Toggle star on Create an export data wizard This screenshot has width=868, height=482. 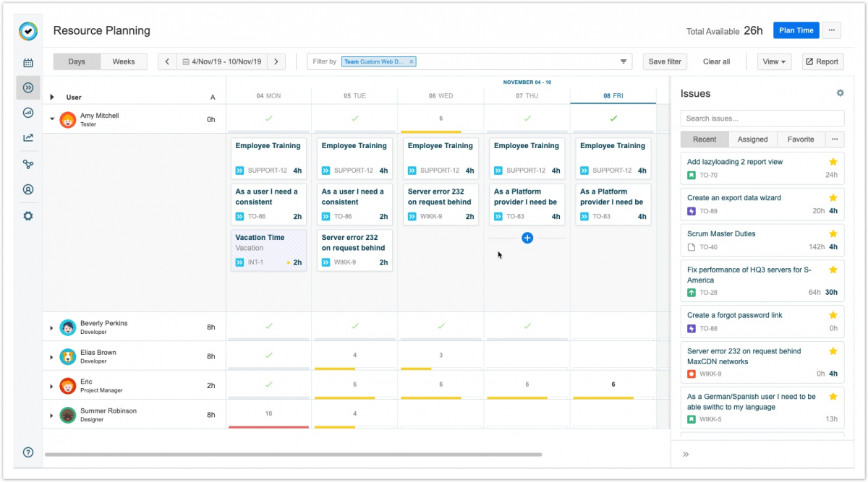[x=833, y=197]
